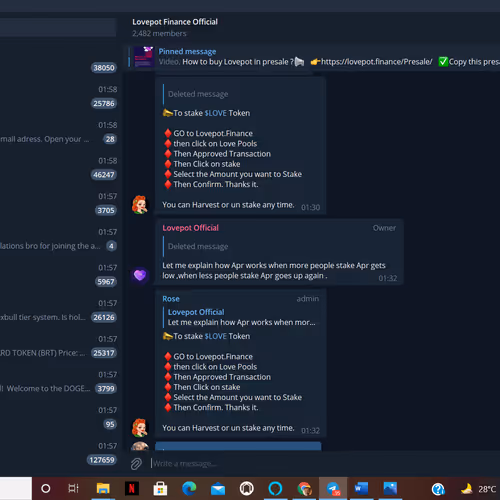Click in the Write a message field

[x=320, y=463]
